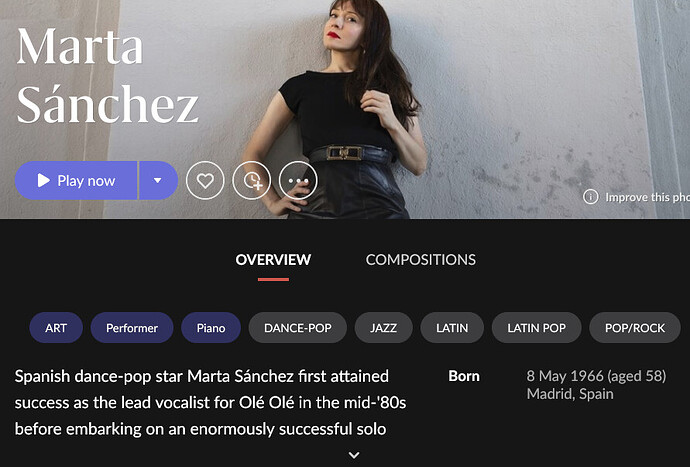The image size is (690, 467).
Task: Select the JAZZ genre tag
Action: coord(383,328)
